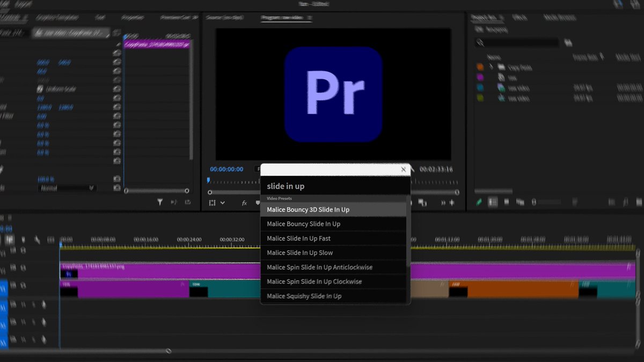Choose Malice Squishy Slide In Up from results
This screenshot has height=362, width=644.
(x=304, y=295)
